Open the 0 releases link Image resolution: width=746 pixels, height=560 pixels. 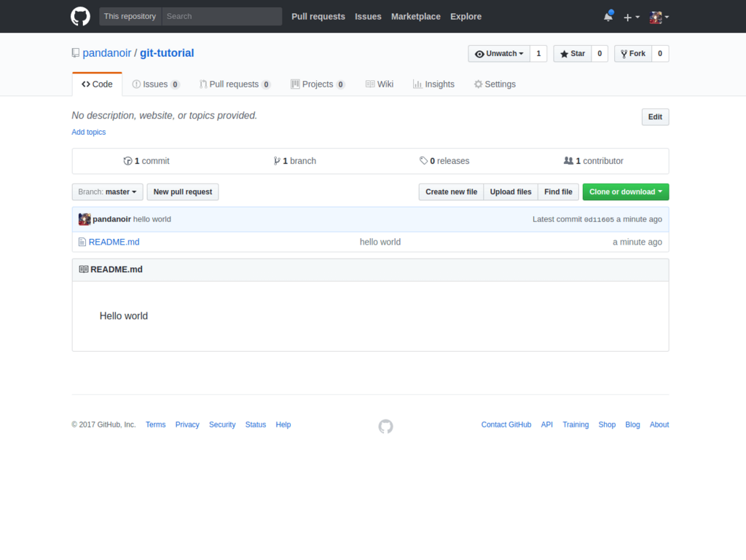point(444,161)
